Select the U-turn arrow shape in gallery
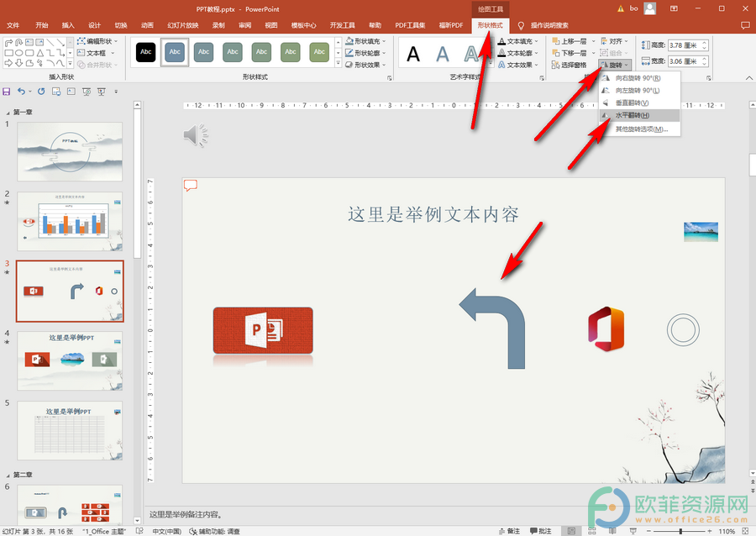The image size is (756, 536). 18,43
